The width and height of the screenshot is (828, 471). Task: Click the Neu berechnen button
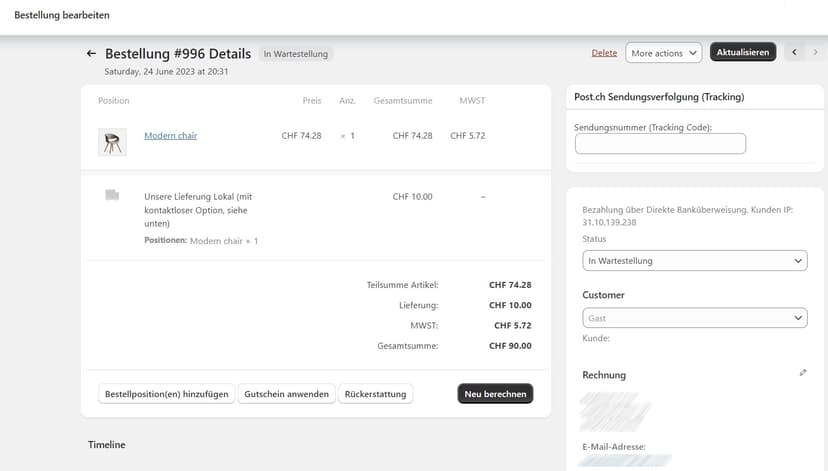point(495,394)
